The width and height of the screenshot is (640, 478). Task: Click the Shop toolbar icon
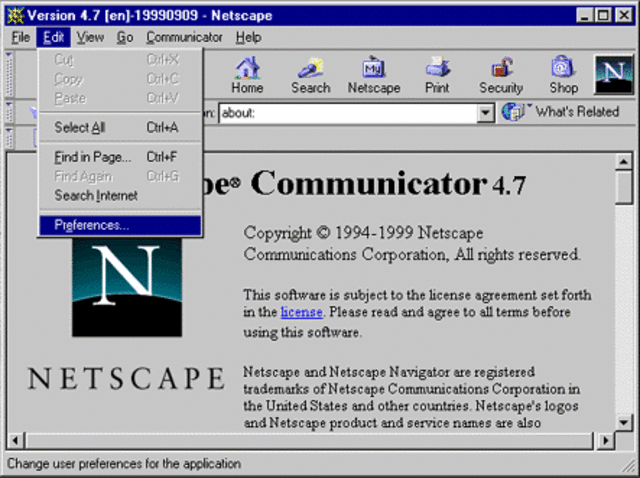pyautogui.click(x=564, y=76)
